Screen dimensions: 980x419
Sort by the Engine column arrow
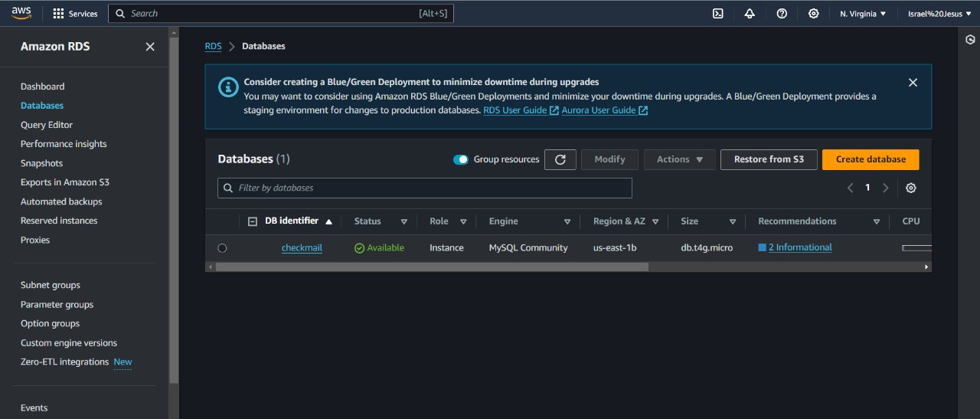[567, 222]
